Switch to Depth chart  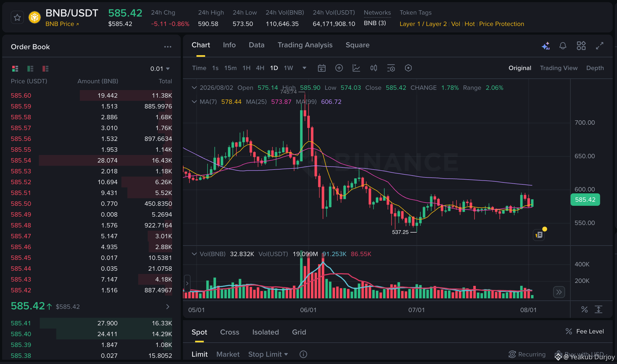pos(595,68)
